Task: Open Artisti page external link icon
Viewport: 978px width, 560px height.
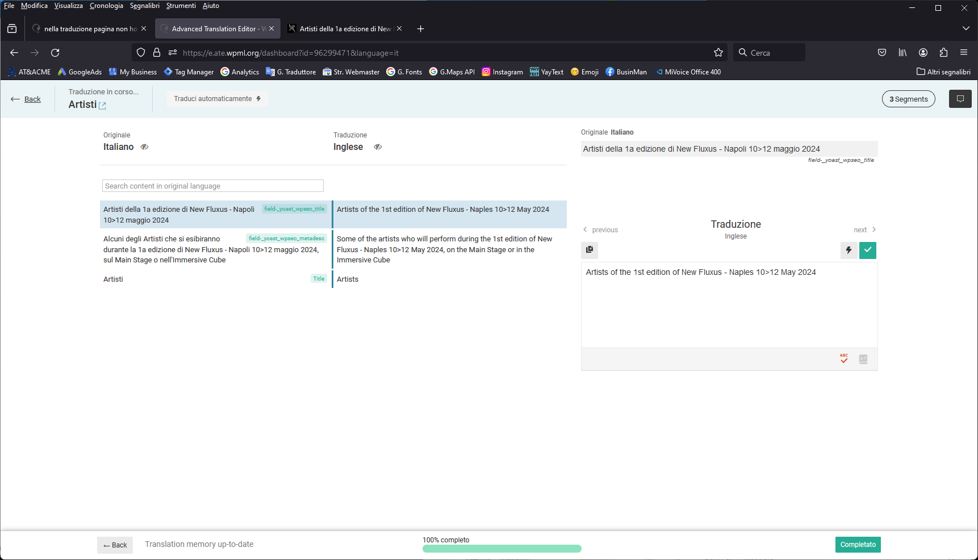Action: [103, 106]
